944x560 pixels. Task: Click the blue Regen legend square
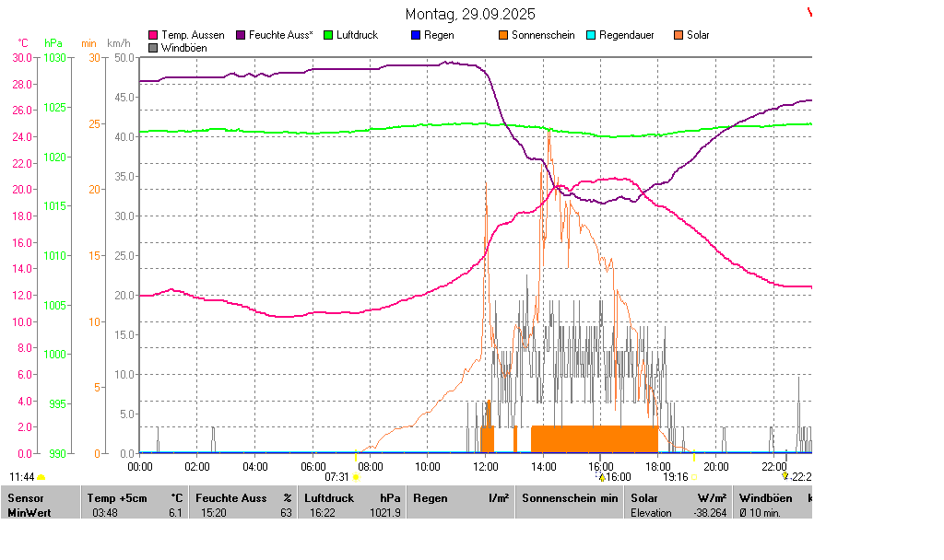pyautogui.click(x=416, y=35)
